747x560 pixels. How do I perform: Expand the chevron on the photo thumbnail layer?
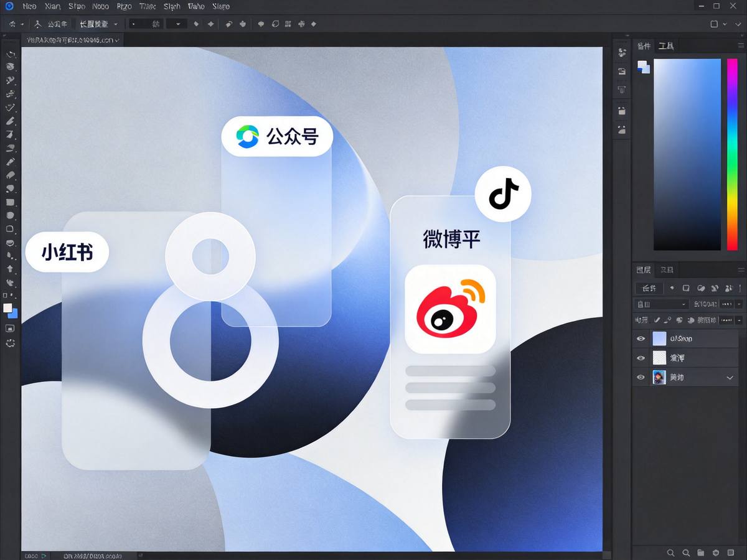pyautogui.click(x=730, y=378)
